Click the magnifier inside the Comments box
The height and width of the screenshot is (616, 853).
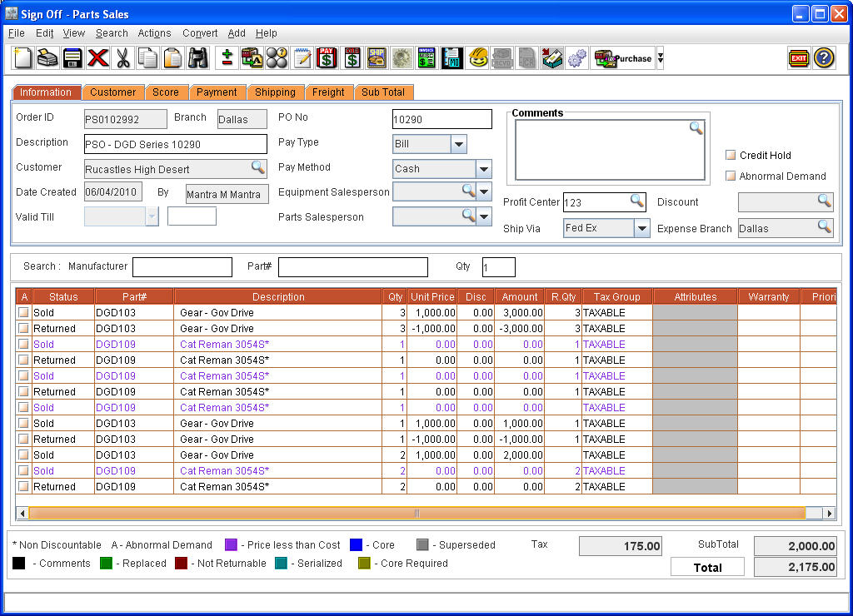pos(696,127)
